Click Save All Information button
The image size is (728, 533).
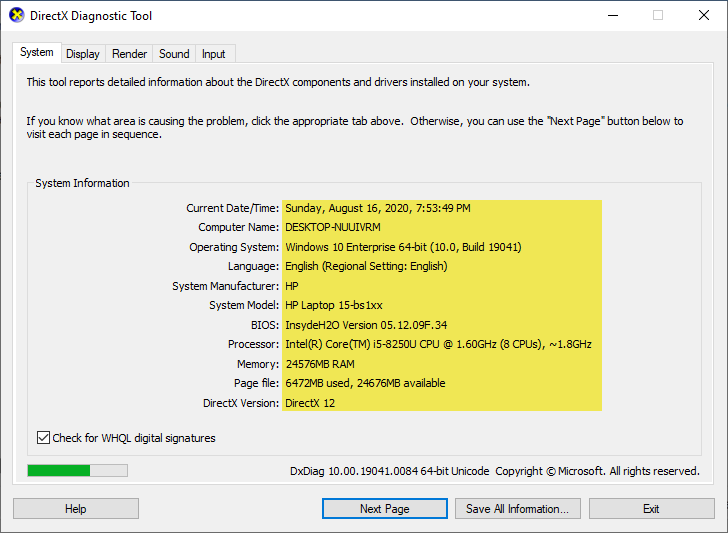click(x=518, y=509)
